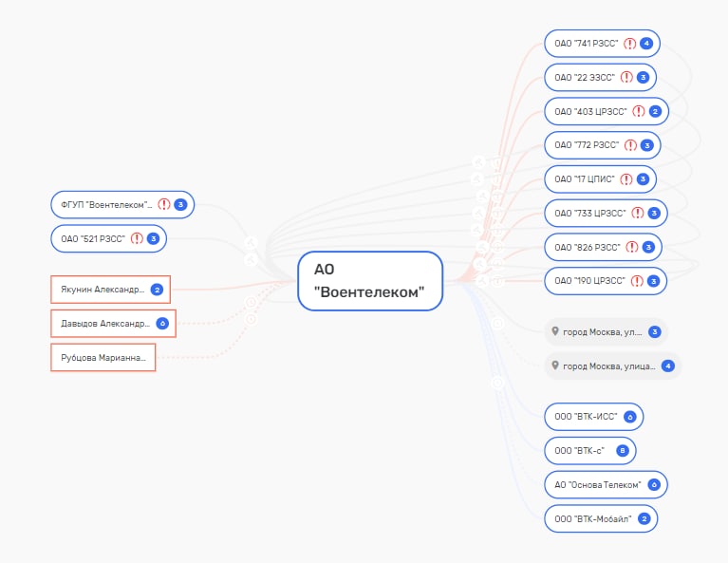The height and width of the screenshot is (563, 728).
Task: Click the ОАО "741 РЗСС" label text
Action: (x=587, y=44)
